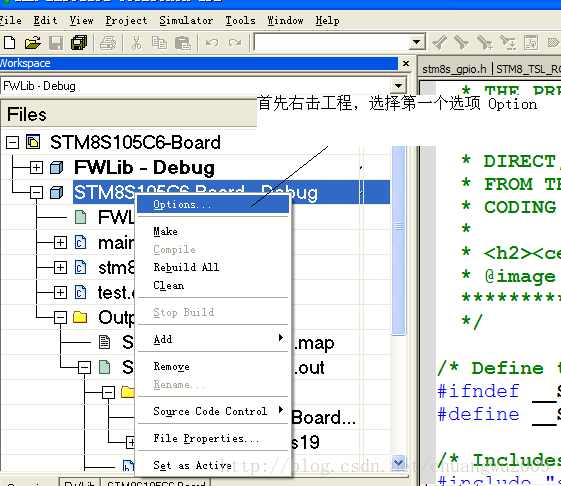Click the Undo arrow icon
The width and height of the screenshot is (561, 486).
point(212,43)
